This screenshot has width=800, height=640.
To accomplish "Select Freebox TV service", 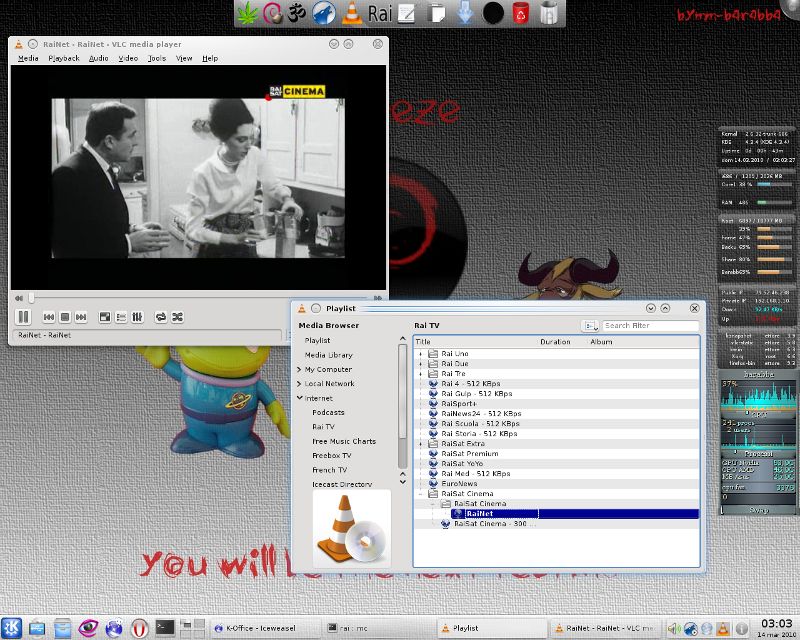I will [332, 455].
